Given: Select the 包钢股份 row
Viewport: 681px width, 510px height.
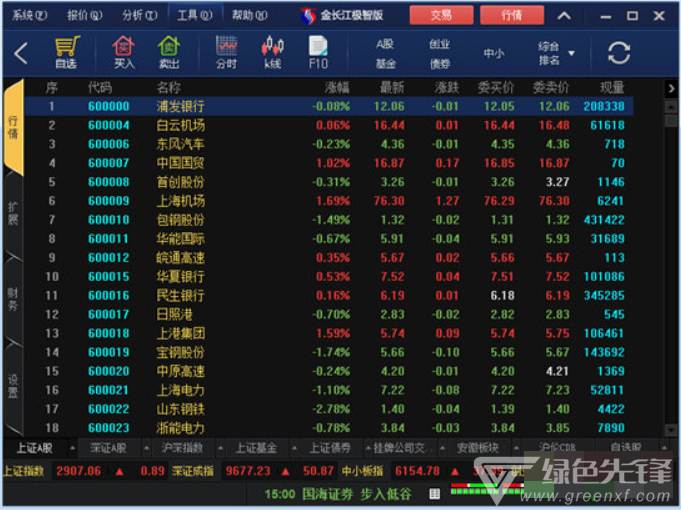Looking at the screenshot, I should [x=329, y=220].
